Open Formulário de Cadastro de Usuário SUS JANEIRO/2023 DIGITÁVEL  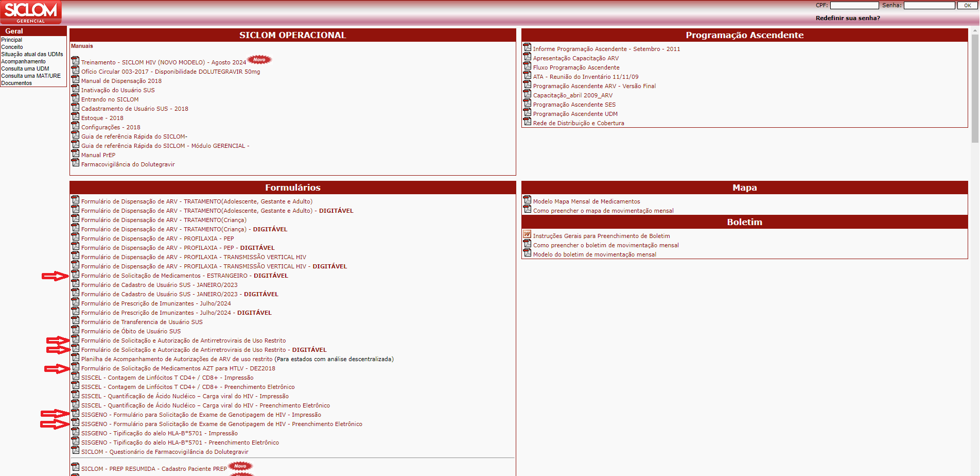tap(180, 294)
